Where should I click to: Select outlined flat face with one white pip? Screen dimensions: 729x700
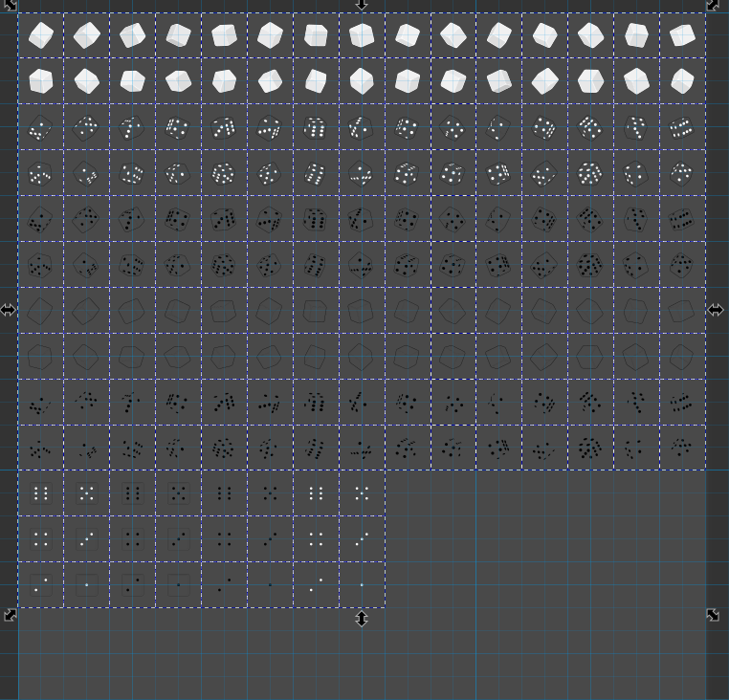pos(86,584)
